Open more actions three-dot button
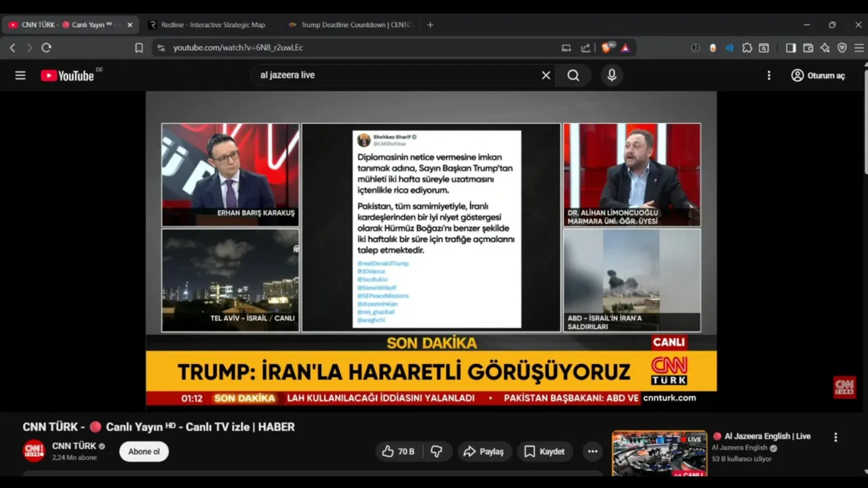This screenshot has width=868, height=488. pyautogui.click(x=593, y=451)
